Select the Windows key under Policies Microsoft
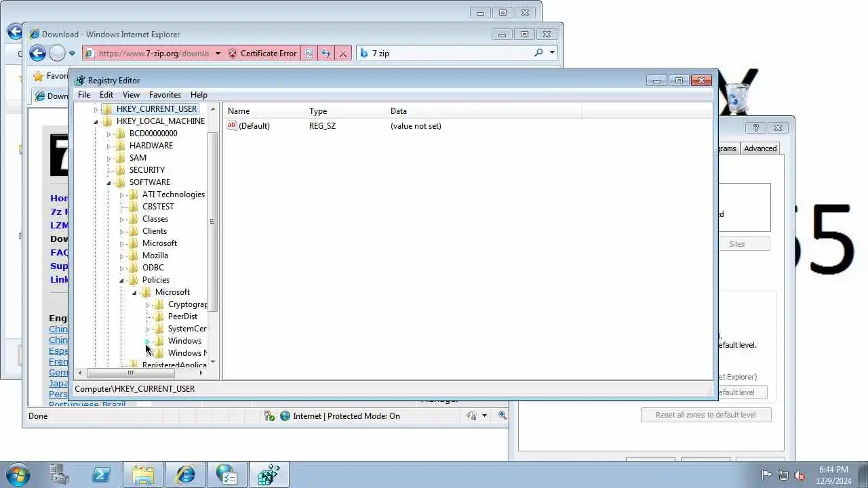 tap(184, 341)
